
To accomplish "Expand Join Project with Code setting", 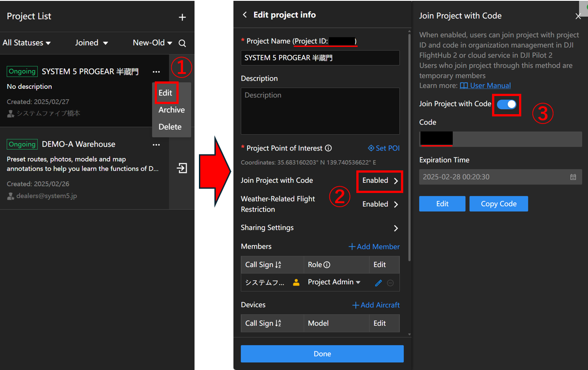I will coord(380,181).
